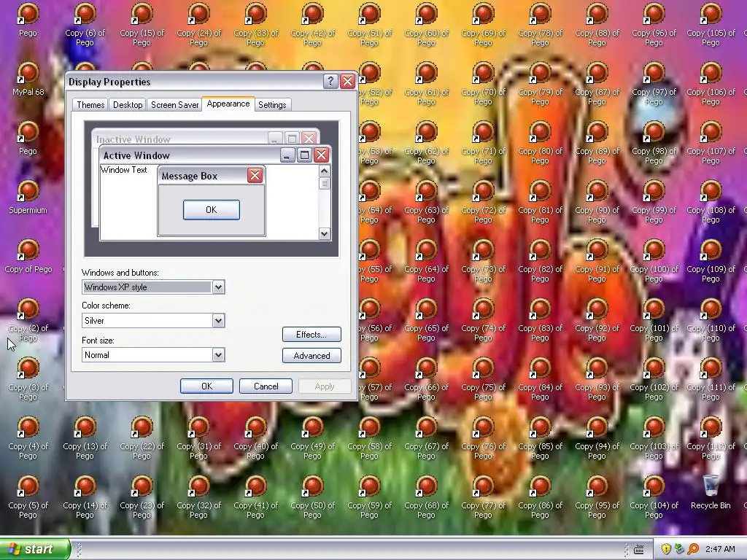Viewport: 747px width, 560px height.
Task: Select the Recycle Bin icon
Action: [x=711, y=492]
